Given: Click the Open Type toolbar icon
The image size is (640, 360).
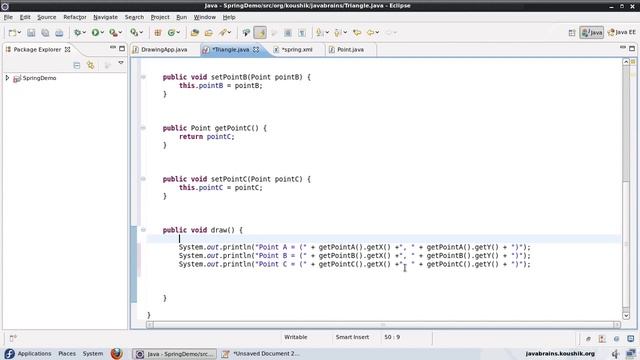Looking at the screenshot, I should point(195,33).
